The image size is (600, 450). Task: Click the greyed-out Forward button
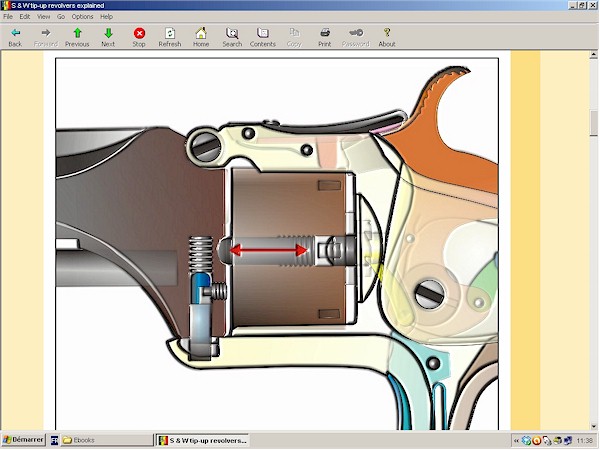click(x=46, y=38)
